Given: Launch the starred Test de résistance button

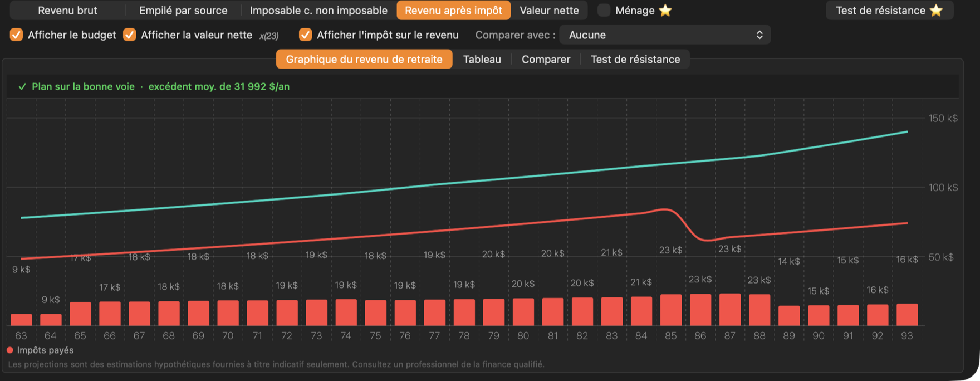Looking at the screenshot, I should 889,11.
